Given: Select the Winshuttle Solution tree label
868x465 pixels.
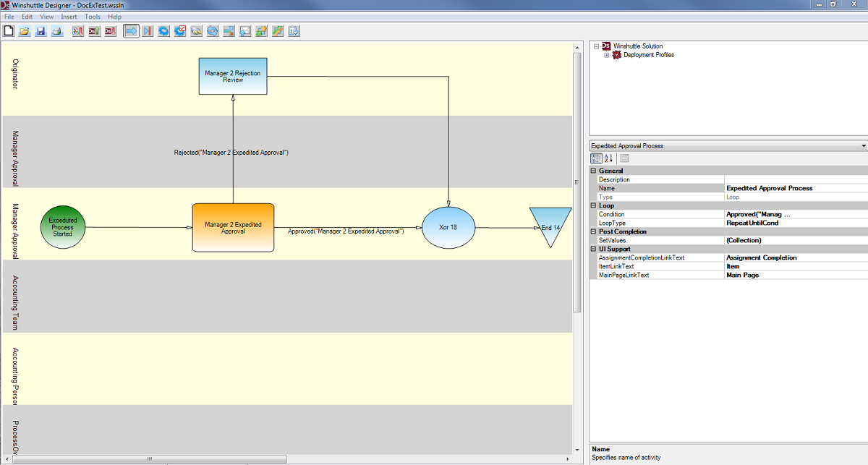Looking at the screenshot, I should tap(638, 46).
